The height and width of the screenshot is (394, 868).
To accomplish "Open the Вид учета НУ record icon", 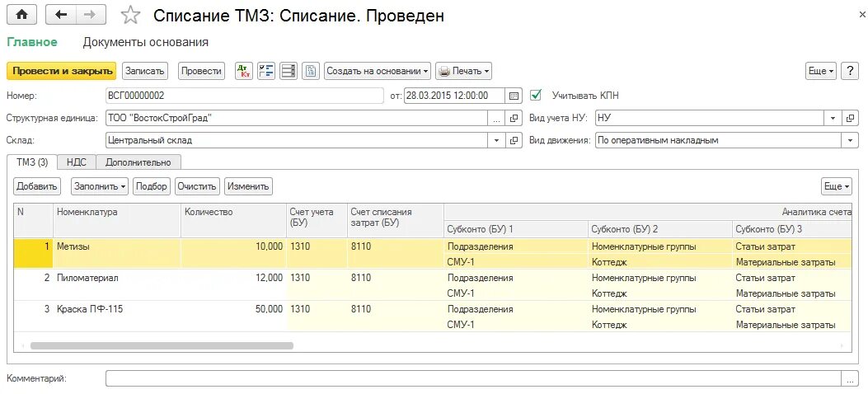I will pyautogui.click(x=851, y=118).
